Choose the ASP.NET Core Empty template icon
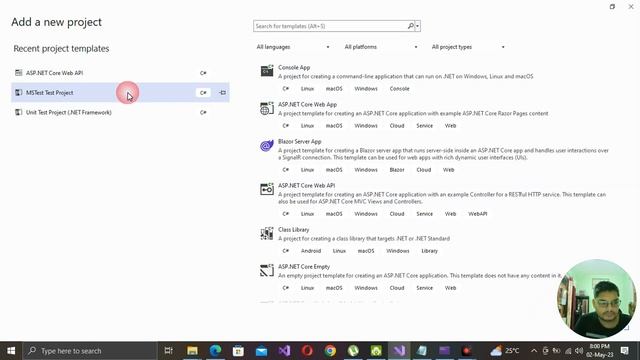 (x=267, y=270)
